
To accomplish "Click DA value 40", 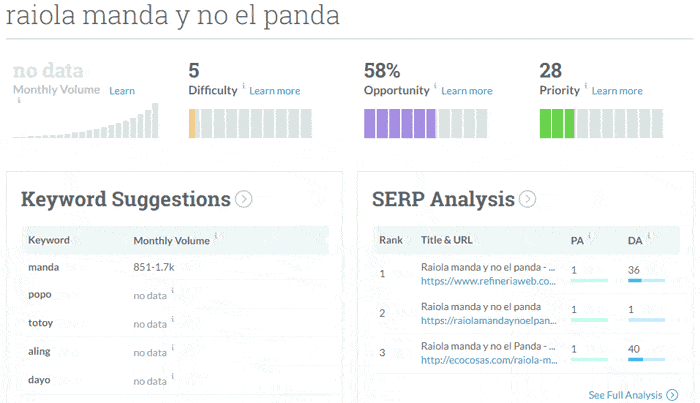I will tap(634, 349).
